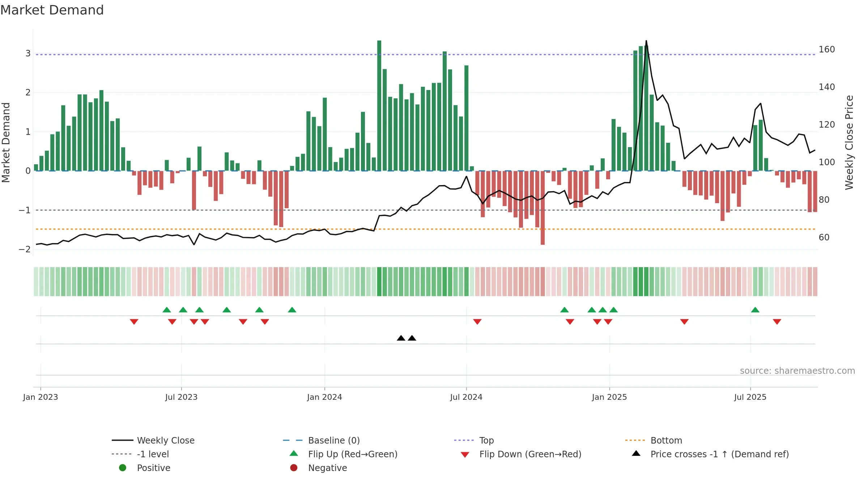
Task: Toggle the Top legend label
Action: [x=486, y=441]
